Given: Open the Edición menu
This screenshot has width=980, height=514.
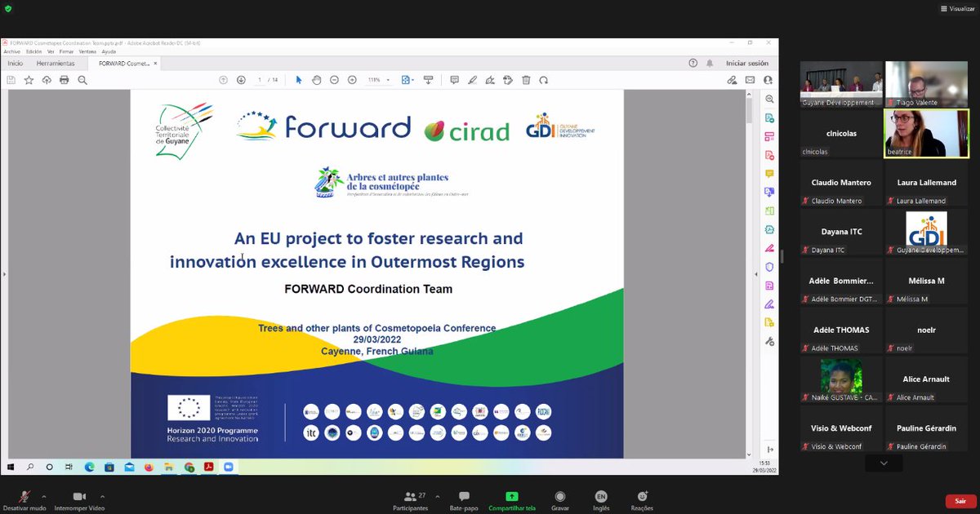Looking at the screenshot, I should coord(34,51).
